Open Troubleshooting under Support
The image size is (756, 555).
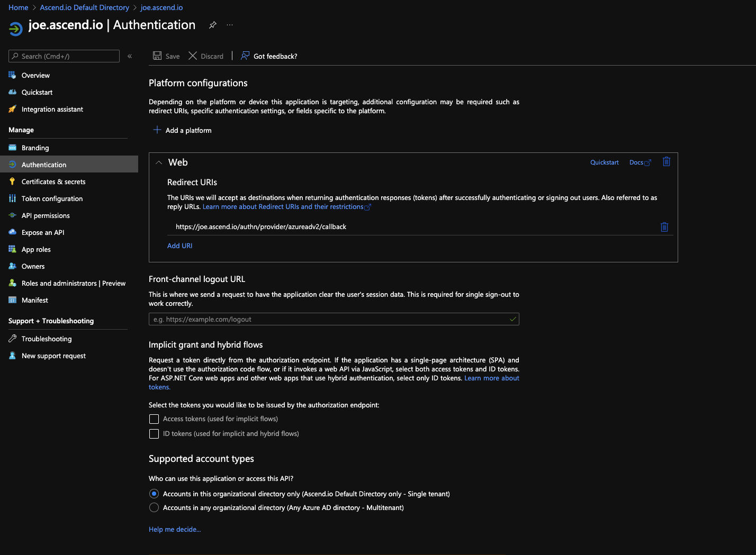tap(47, 339)
